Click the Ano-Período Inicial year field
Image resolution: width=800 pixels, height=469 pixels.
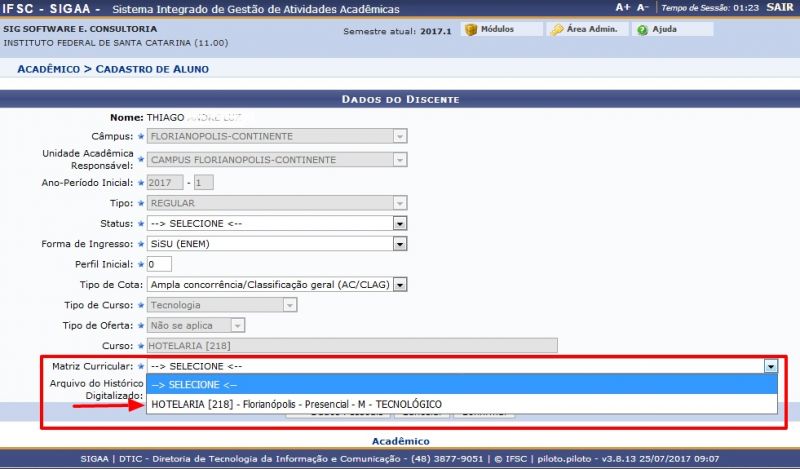(164, 182)
